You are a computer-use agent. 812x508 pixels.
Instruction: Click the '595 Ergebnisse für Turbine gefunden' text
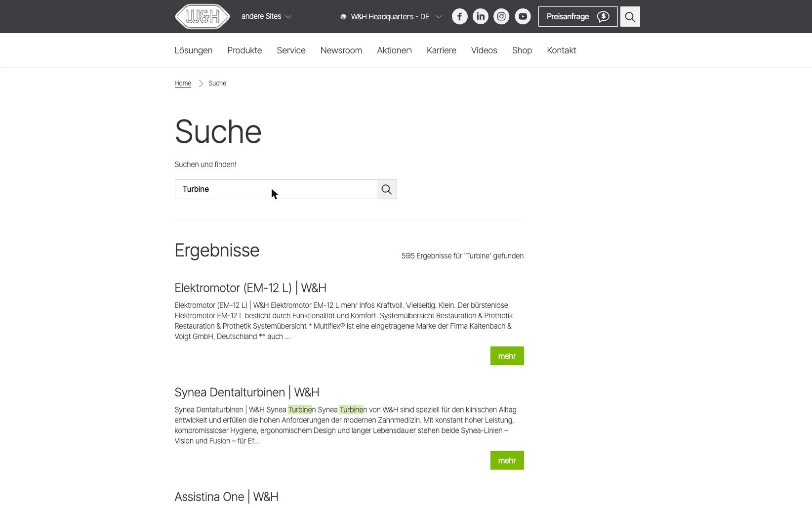click(462, 256)
